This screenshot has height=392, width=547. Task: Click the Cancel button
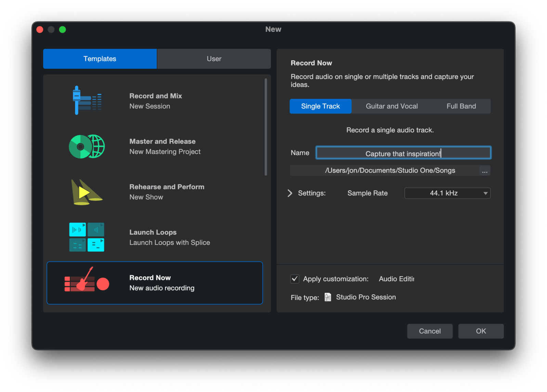point(430,331)
